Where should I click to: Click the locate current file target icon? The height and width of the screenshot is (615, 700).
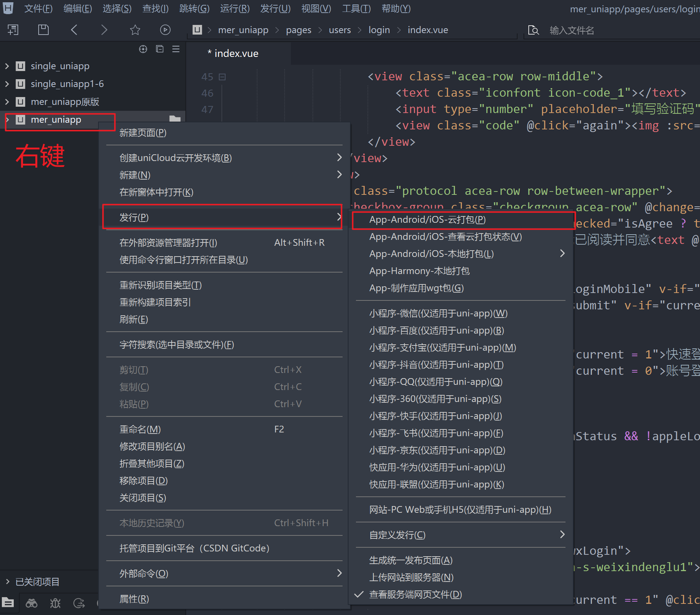pyautogui.click(x=143, y=49)
